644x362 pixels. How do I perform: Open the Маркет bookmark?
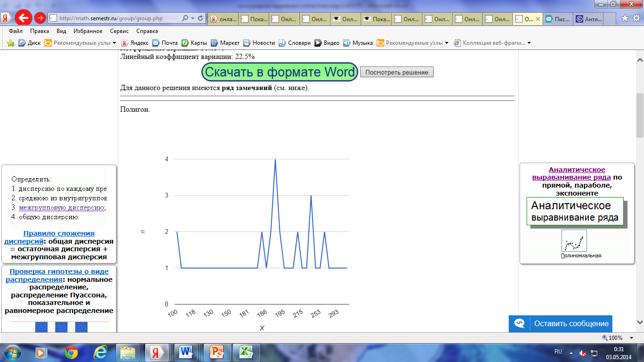225,43
